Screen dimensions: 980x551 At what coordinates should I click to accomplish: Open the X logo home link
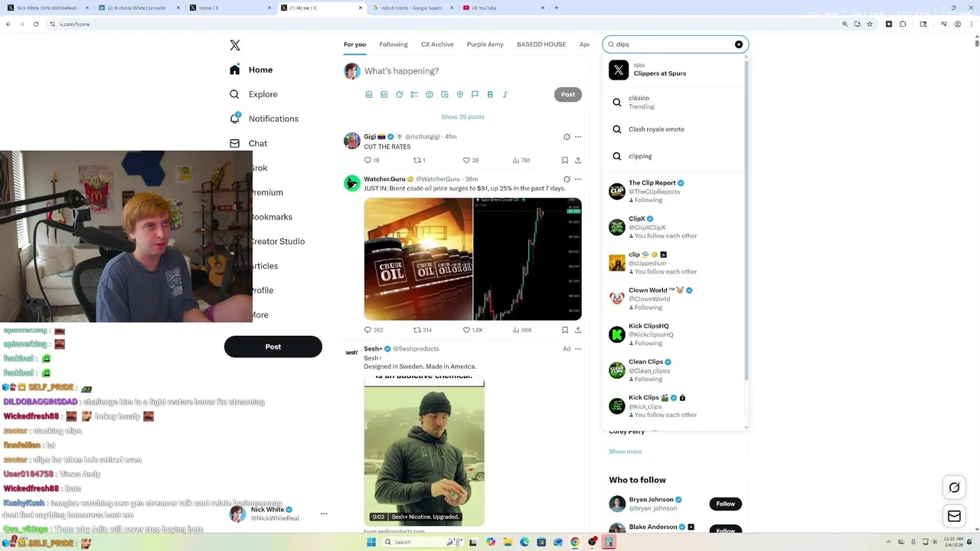(235, 45)
